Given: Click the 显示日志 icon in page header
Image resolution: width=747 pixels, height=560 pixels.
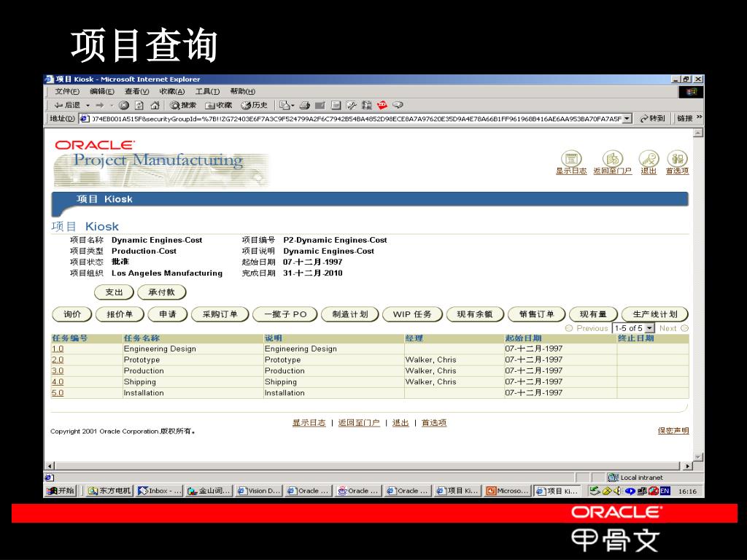Looking at the screenshot, I should [571, 159].
